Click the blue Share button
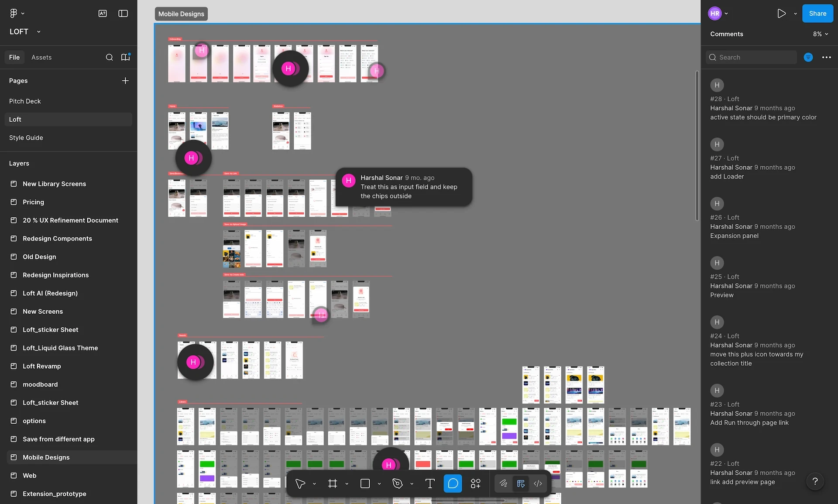 pyautogui.click(x=817, y=14)
